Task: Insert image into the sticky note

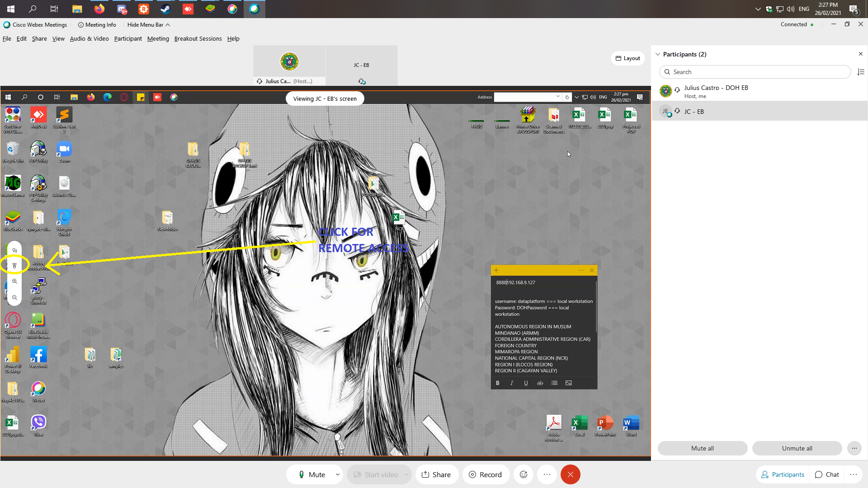Action: [x=569, y=383]
